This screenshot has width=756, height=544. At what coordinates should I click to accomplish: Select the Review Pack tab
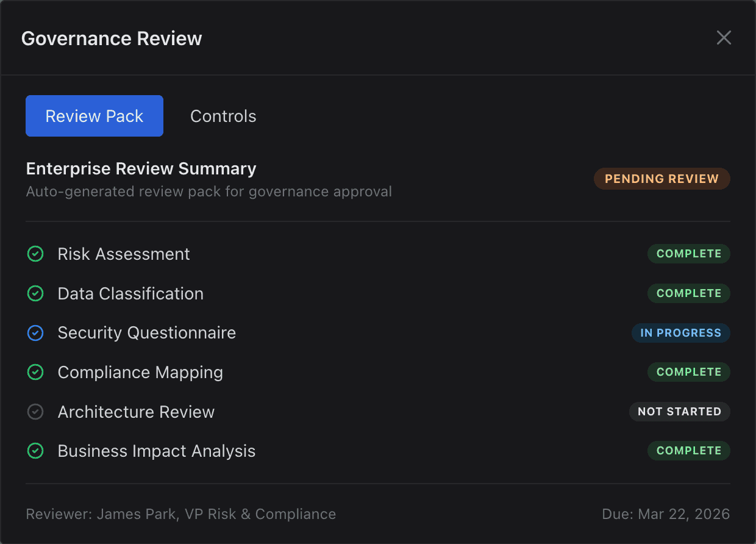pos(94,116)
